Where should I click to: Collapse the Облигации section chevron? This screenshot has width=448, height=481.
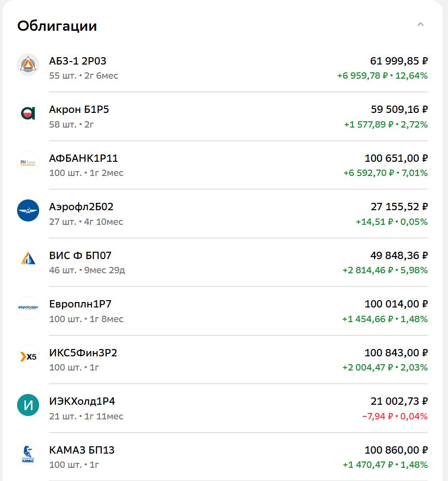pos(420,24)
